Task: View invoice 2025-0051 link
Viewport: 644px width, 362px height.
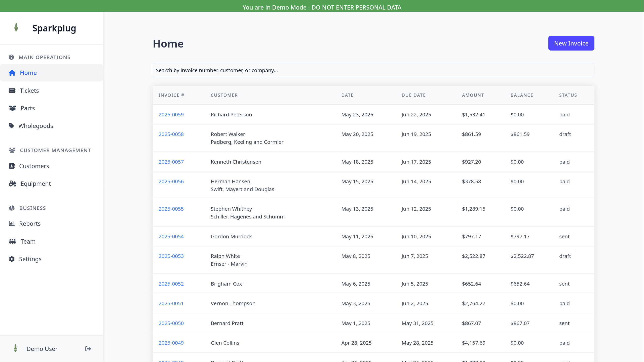Action: 171,303
